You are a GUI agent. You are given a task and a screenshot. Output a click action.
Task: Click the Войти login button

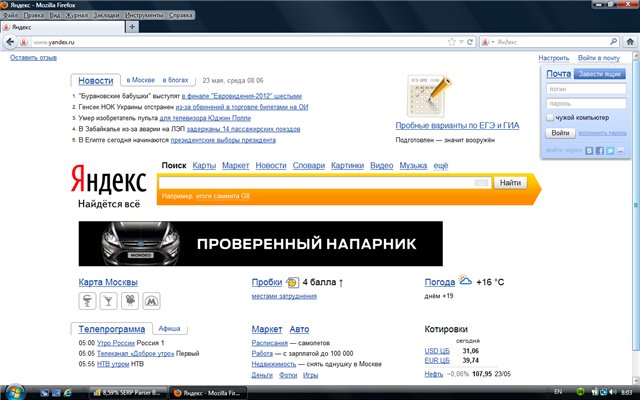pyautogui.click(x=560, y=133)
